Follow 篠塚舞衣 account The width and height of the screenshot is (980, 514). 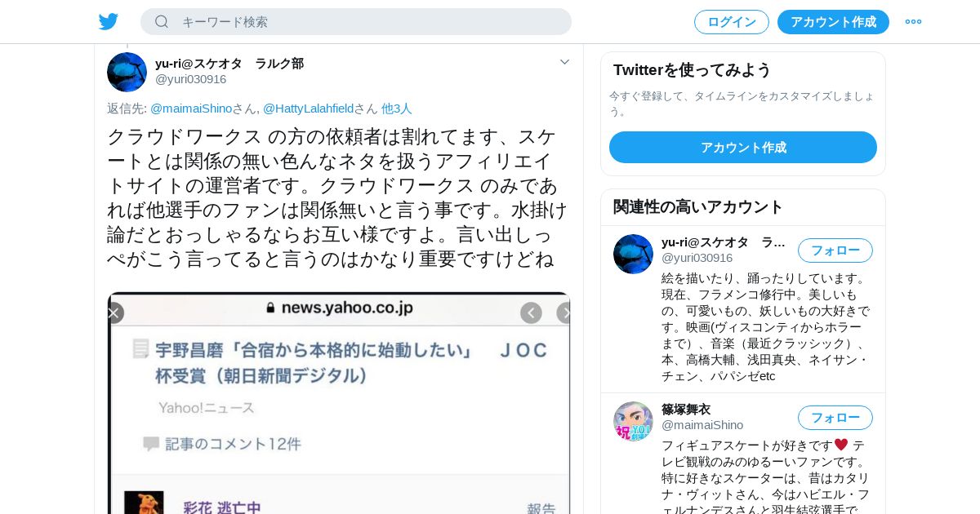pyautogui.click(x=835, y=418)
